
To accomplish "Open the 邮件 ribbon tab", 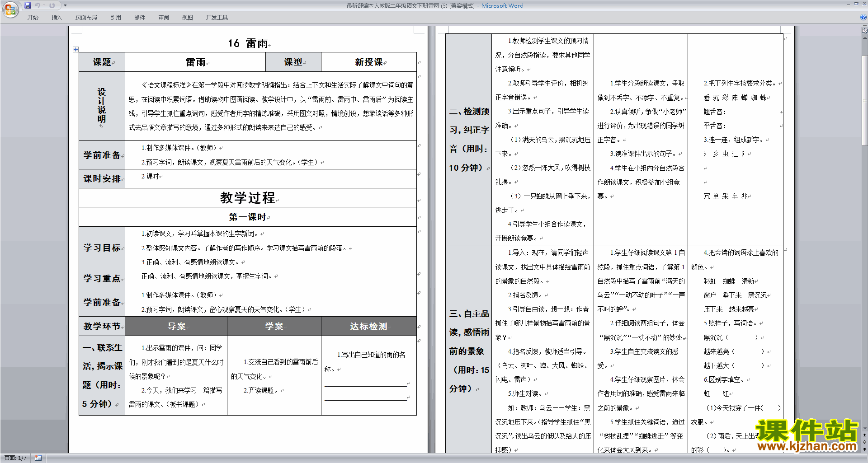I will pyautogui.click(x=140, y=18).
